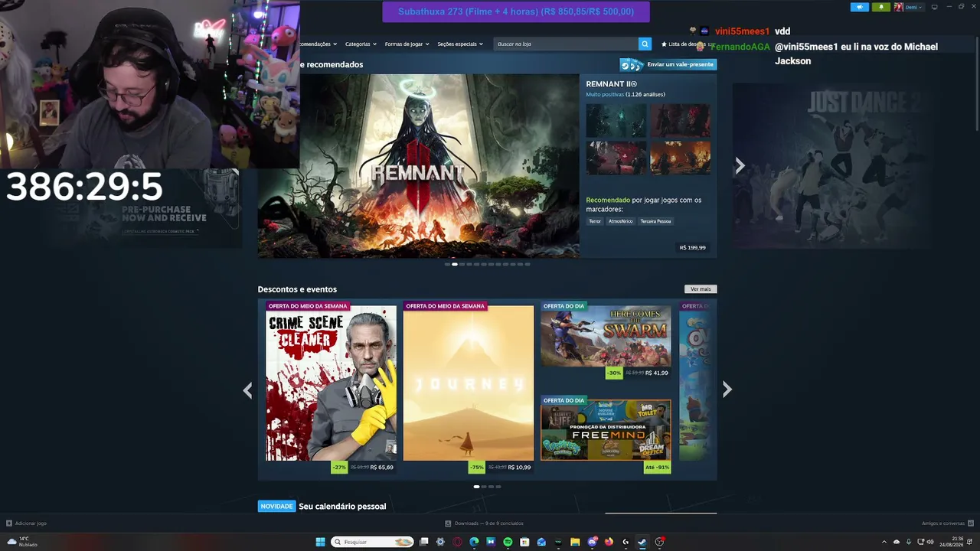Image resolution: width=980 pixels, height=551 pixels.
Task: Open File Explorer folder icon in taskbar
Action: [x=575, y=542]
